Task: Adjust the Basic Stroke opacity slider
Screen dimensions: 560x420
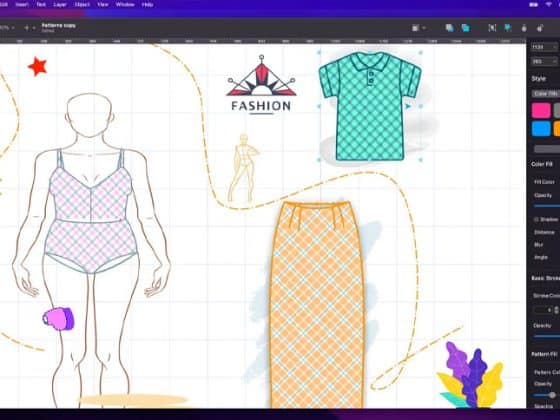Action: tap(547, 336)
